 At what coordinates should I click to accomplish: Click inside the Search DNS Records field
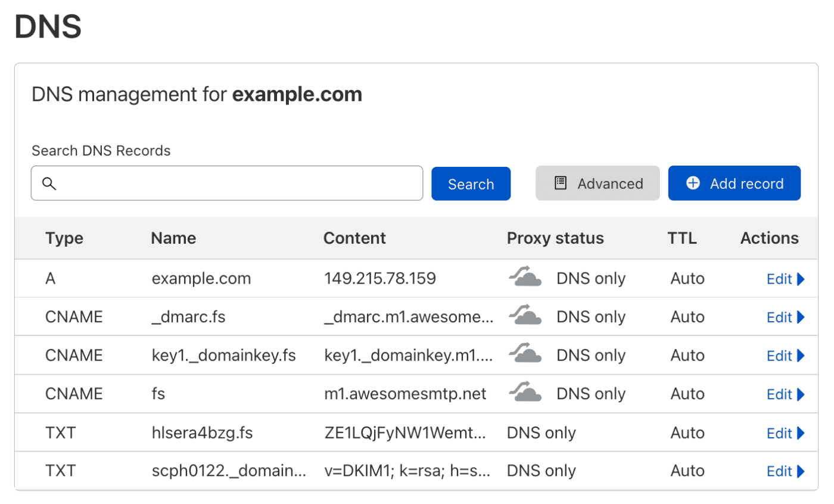click(x=226, y=183)
